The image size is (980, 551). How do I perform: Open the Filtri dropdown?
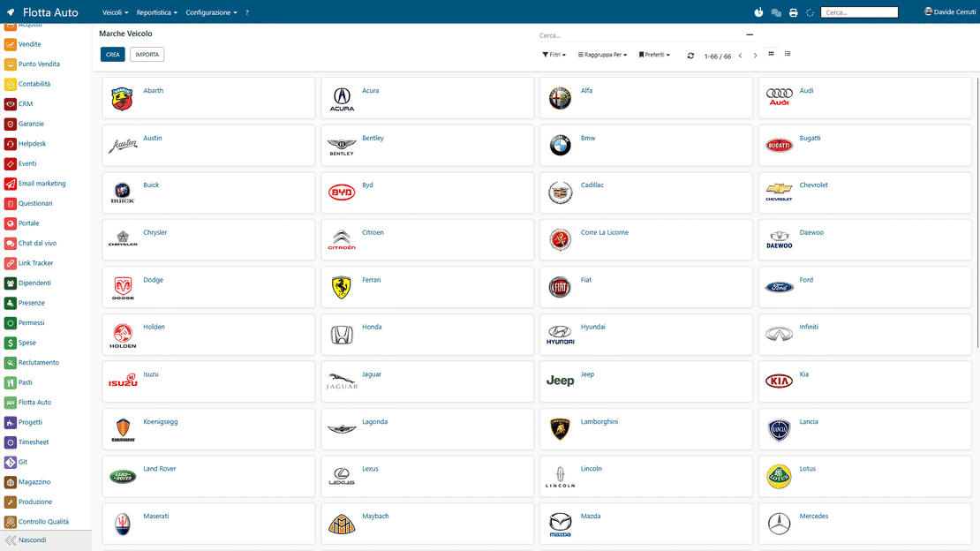(x=554, y=55)
